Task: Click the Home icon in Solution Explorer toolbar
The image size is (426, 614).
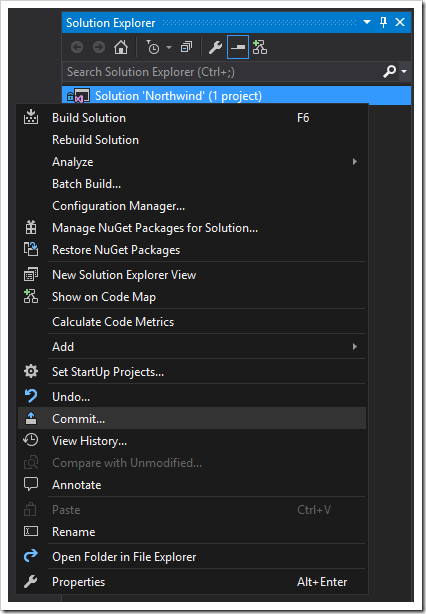Action: tap(121, 47)
